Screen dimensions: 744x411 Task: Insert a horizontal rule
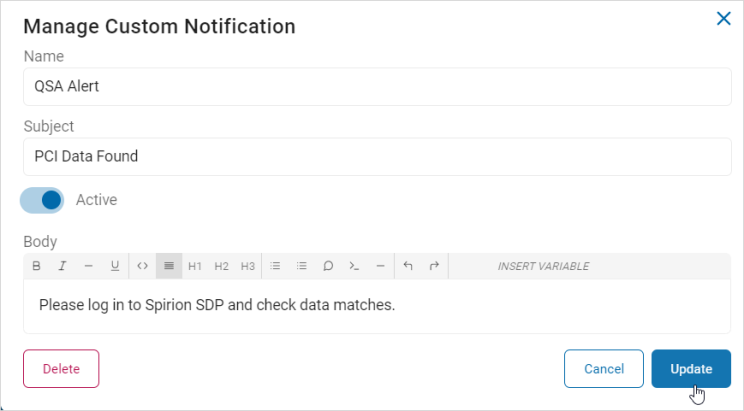point(381,266)
